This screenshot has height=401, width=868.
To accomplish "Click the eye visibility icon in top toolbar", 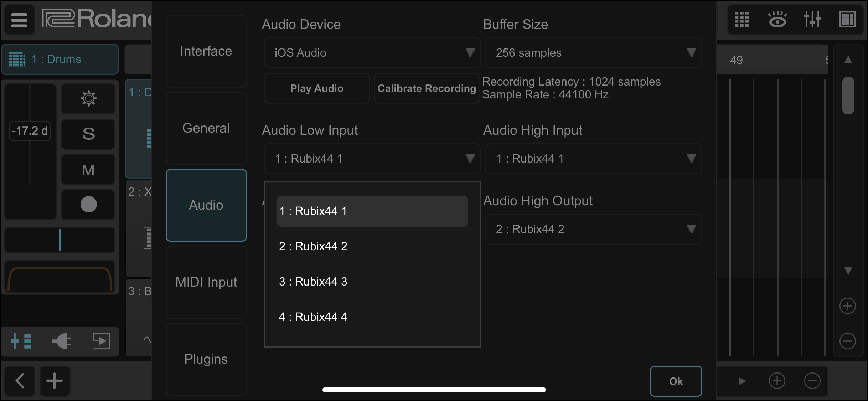I will [x=777, y=20].
